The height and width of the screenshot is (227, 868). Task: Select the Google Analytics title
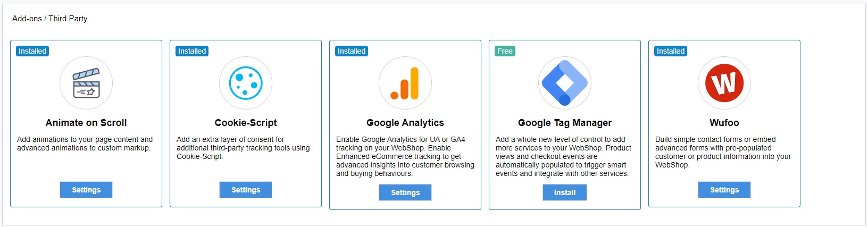[x=405, y=123]
